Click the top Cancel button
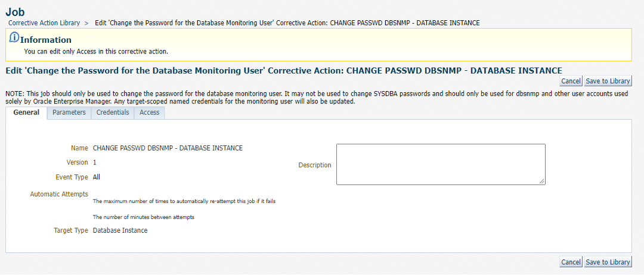Screen dimensions: 644x275 [x=571, y=81]
